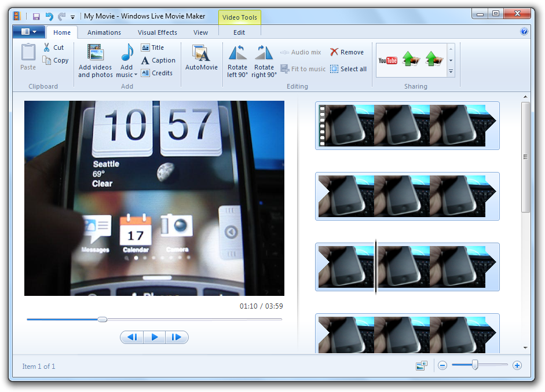Image resolution: width=545 pixels, height=392 pixels.
Task: Open the Movie Maker application menu button
Action: coord(28,32)
